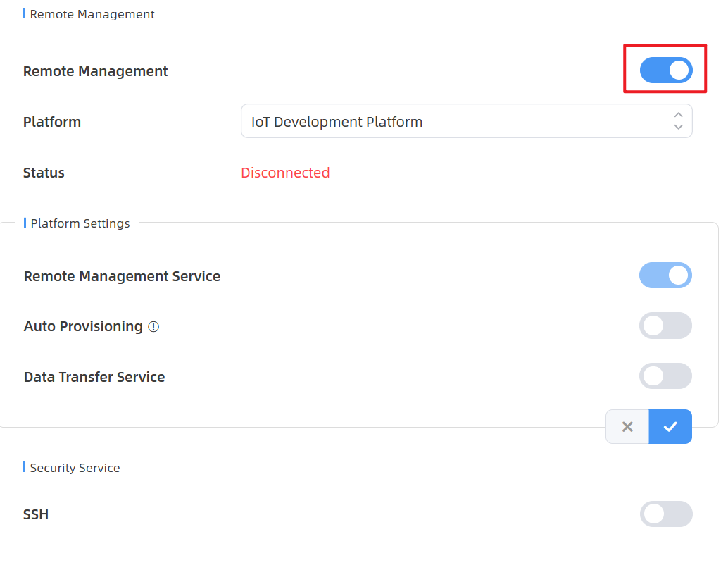This screenshot has height=570, width=728.
Task: Click the SSH label
Action: pyautogui.click(x=36, y=514)
